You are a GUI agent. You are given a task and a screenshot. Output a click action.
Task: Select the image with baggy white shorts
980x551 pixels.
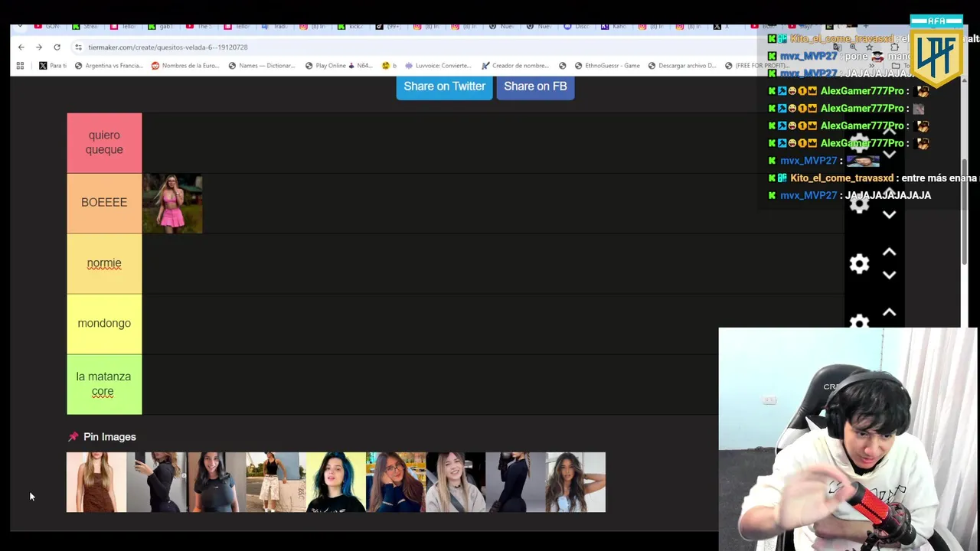(x=276, y=482)
